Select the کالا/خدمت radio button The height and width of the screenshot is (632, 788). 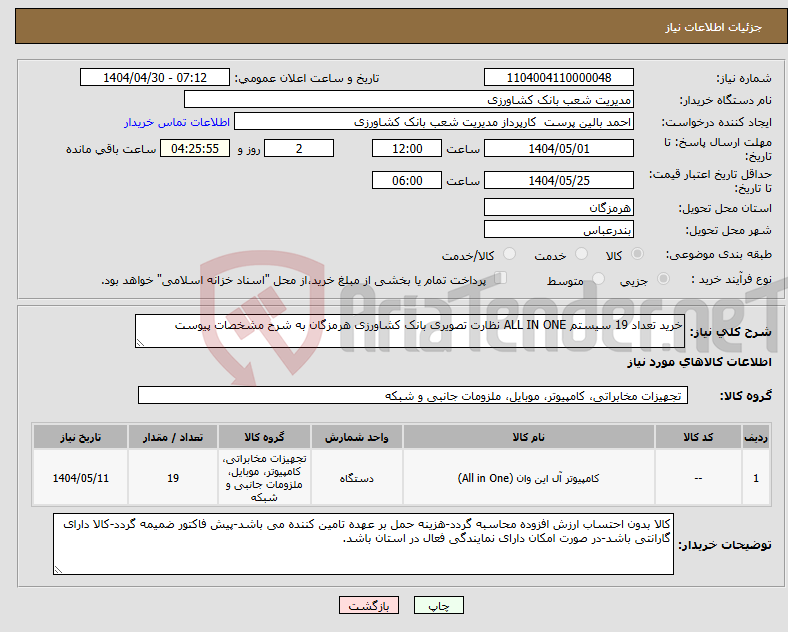pos(510,254)
